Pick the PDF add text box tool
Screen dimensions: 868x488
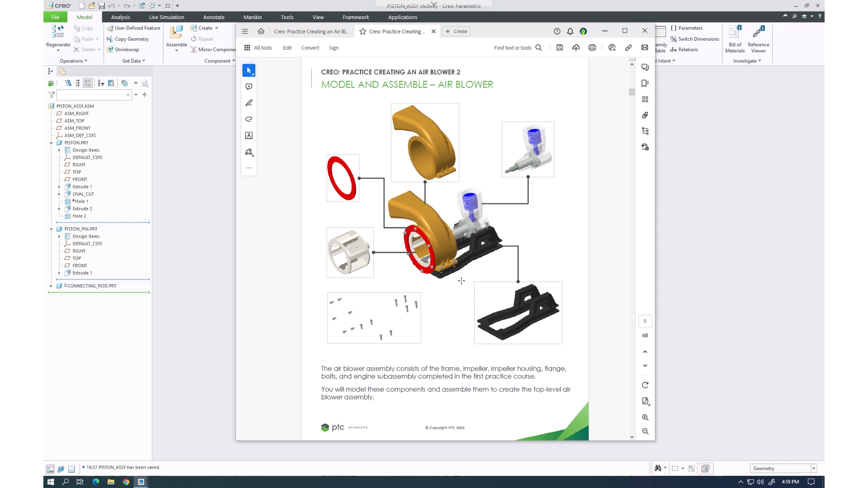[x=249, y=136]
